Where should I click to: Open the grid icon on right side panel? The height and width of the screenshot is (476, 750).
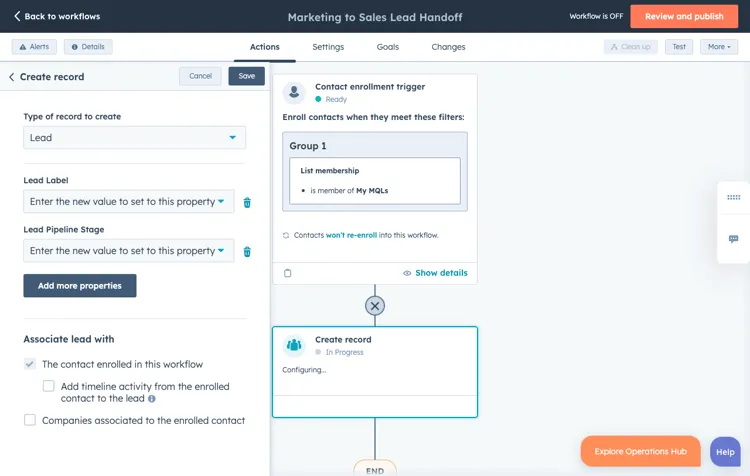click(733, 198)
